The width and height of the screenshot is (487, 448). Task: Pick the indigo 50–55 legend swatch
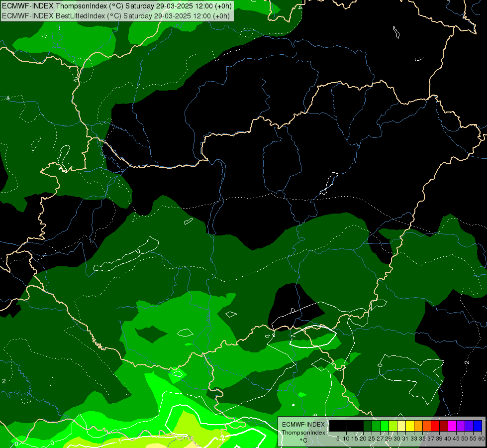click(469, 426)
